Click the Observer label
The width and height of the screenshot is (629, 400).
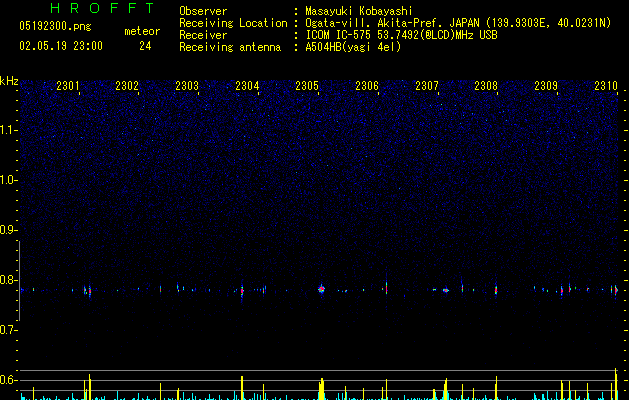click(x=203, y=11)
